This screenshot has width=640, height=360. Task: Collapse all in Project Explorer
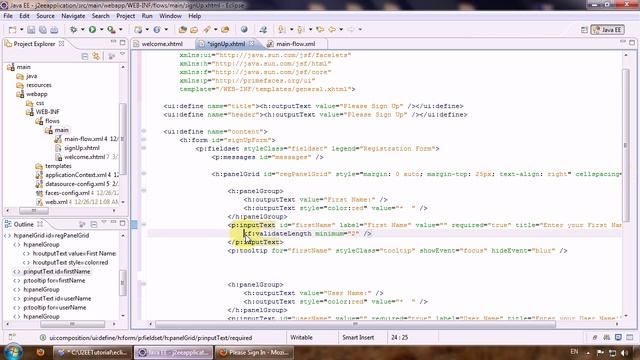pos(85,56)
